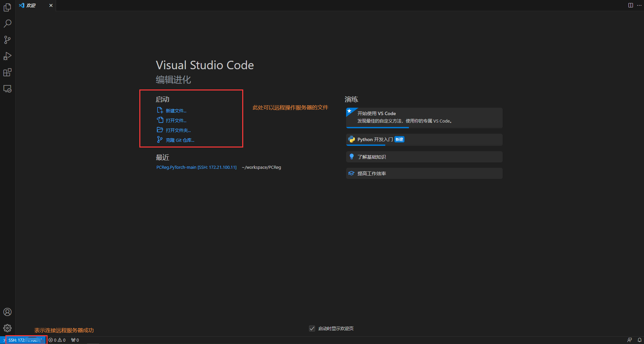Open the Extensions view
The height and width of the screenshot is (344, 644).
[x=7, y=72]
